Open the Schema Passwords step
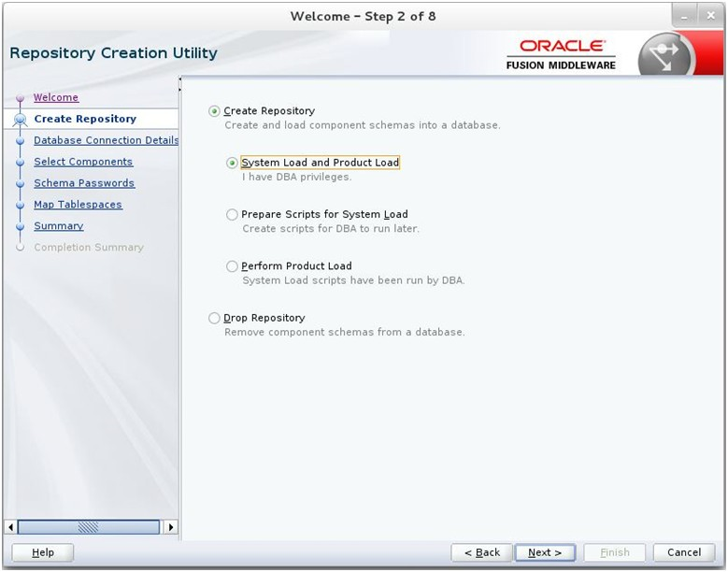 click(84, 183)
